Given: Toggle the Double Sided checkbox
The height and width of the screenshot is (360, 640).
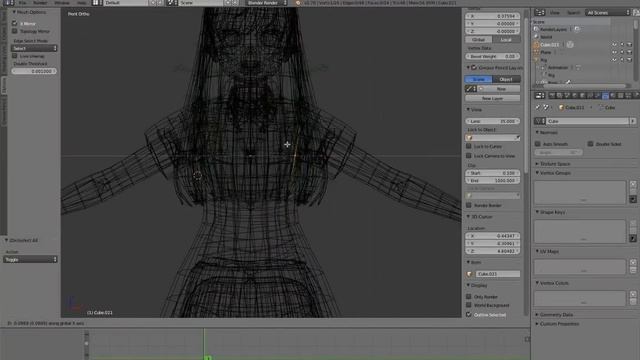Looking at the screenshot, I should click(x=591, y=144).
